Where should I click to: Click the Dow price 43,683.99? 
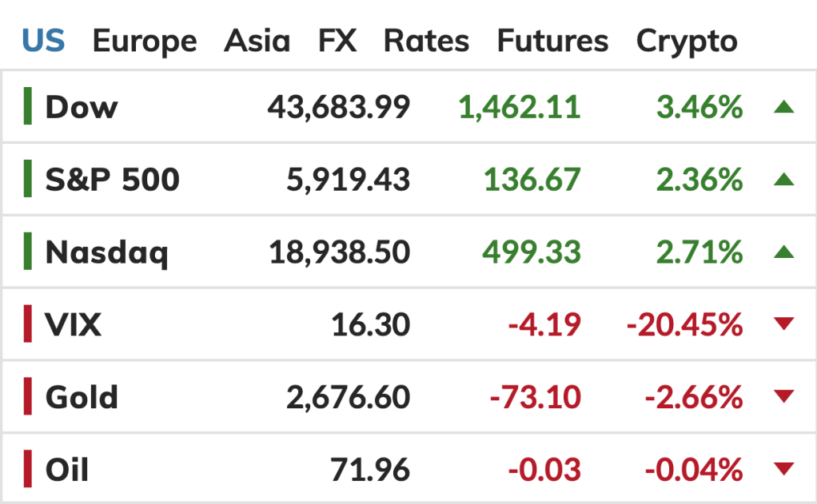click(x=338, y=107)
